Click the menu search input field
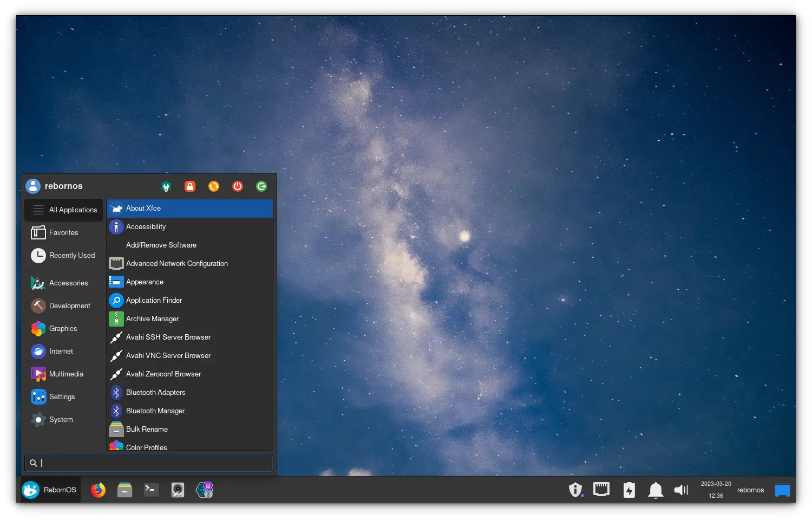The width and height of the screenshot is (812, 520). tap(154, 463)
